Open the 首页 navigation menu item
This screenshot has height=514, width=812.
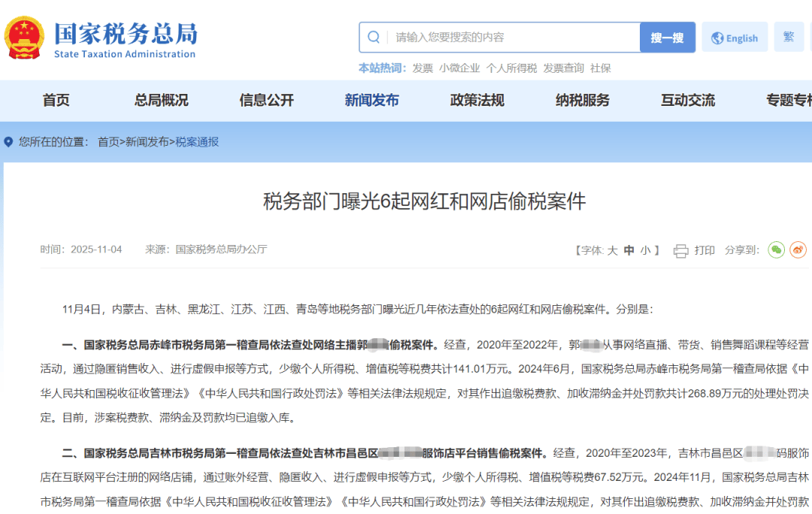(56, 101)
